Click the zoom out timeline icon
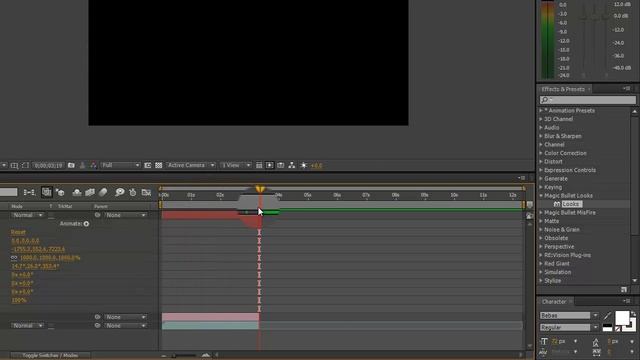 coord(164,356)
